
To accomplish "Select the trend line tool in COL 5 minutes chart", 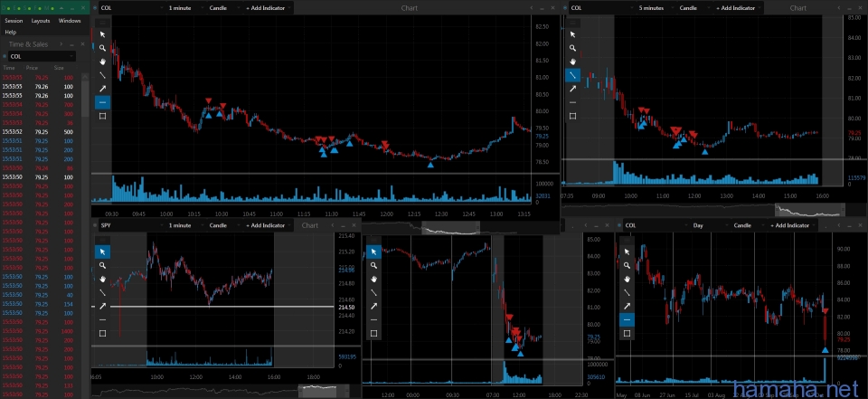I will click(x=572, y=75).
